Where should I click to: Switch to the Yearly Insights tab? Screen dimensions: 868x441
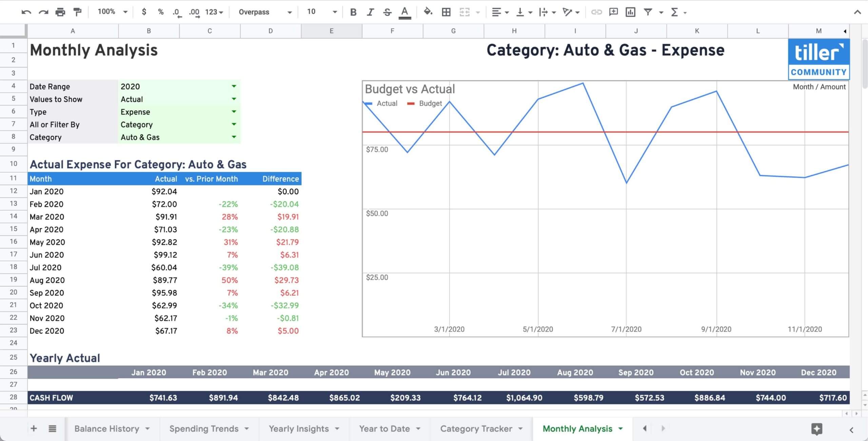pos(304,429)
